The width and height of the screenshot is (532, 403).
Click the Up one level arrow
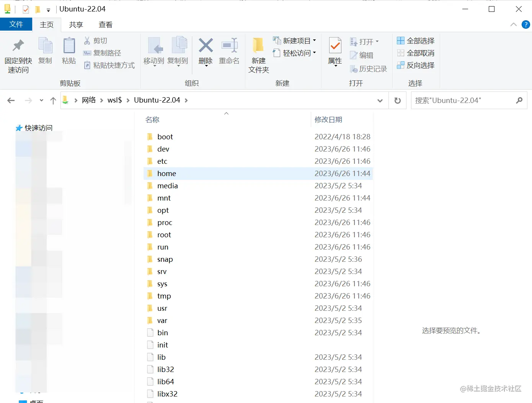[53, 100]
